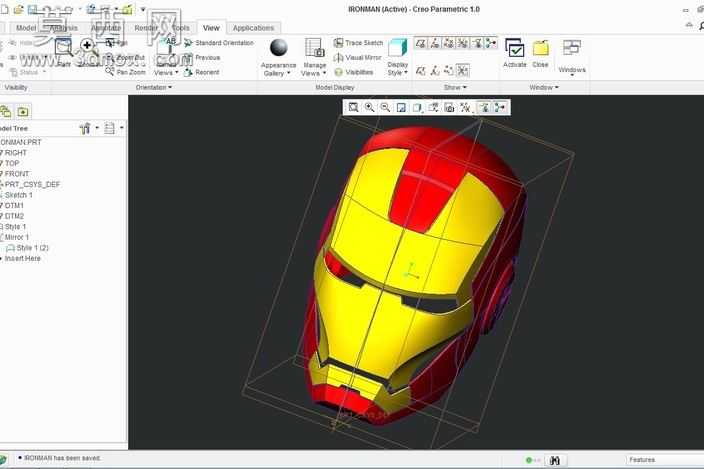
Task: Go to the Previous view orientation
Action: click(202, 57)
